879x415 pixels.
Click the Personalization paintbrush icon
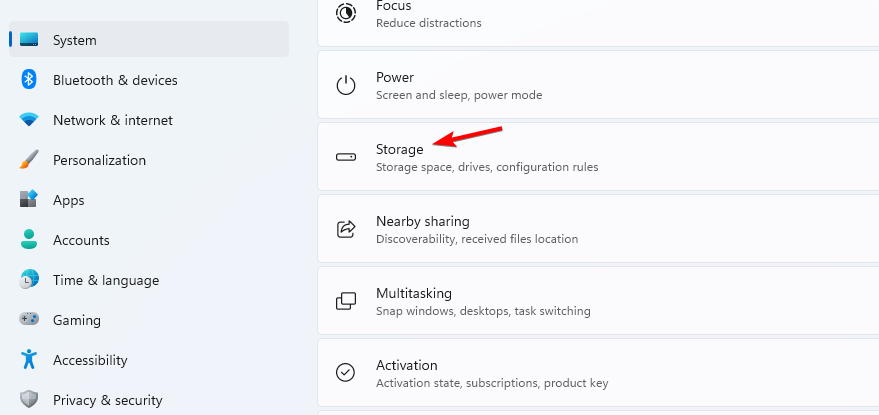click(x=29, y=160)
